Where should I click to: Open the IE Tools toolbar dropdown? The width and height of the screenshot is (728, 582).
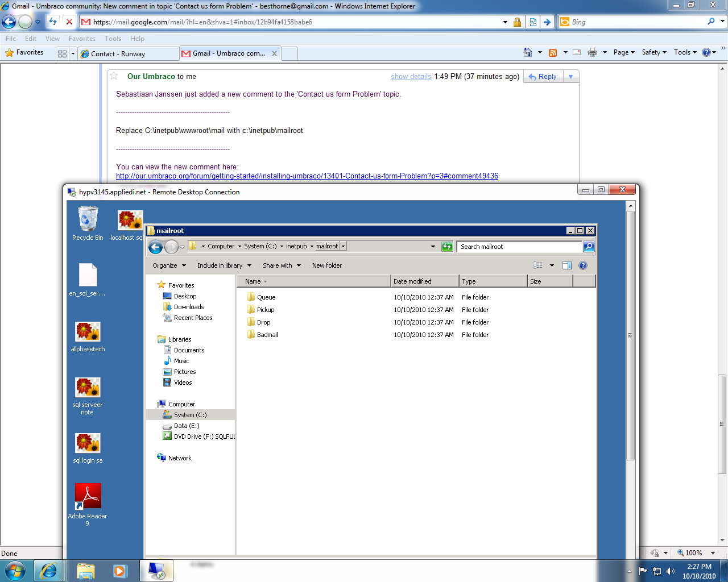685,52
